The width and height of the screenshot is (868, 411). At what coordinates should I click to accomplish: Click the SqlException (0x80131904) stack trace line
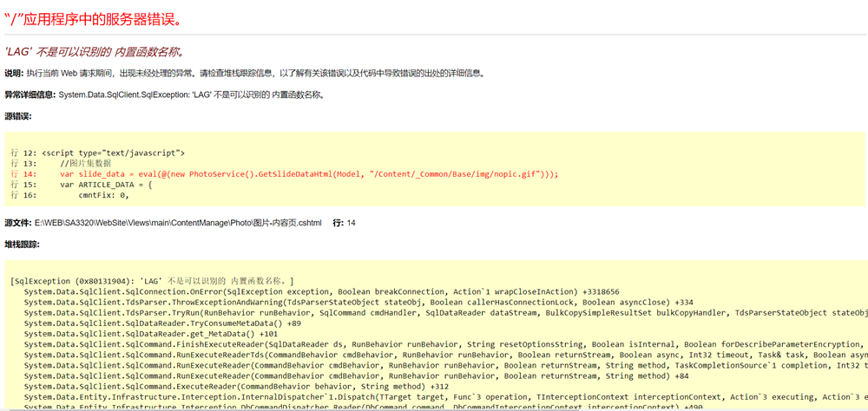click(x=152, y=281)
